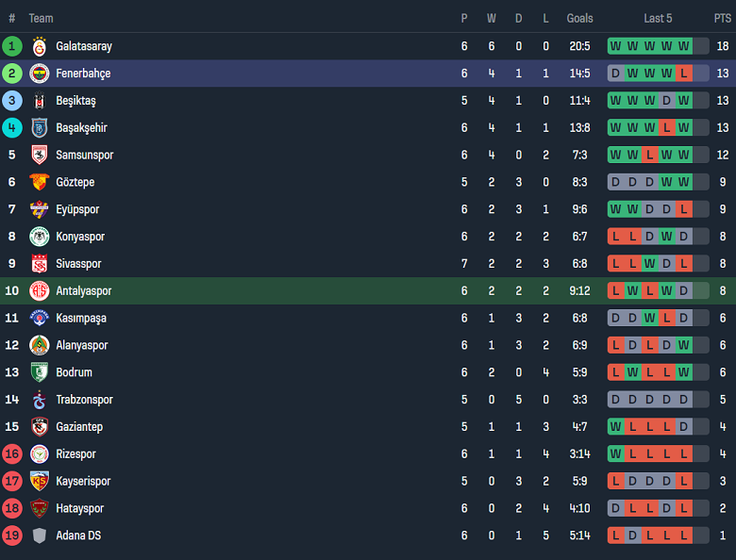This screenshot has width=736, height=560.
Task: Click the Adana DS shield icon
Action: [40, 535]
